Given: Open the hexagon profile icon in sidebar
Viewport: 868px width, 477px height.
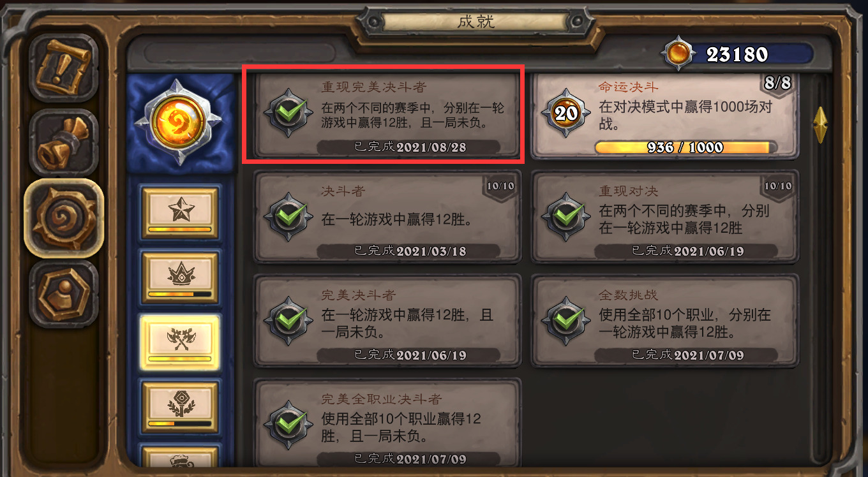Looking at the screenshot, I should pos(64,294).
